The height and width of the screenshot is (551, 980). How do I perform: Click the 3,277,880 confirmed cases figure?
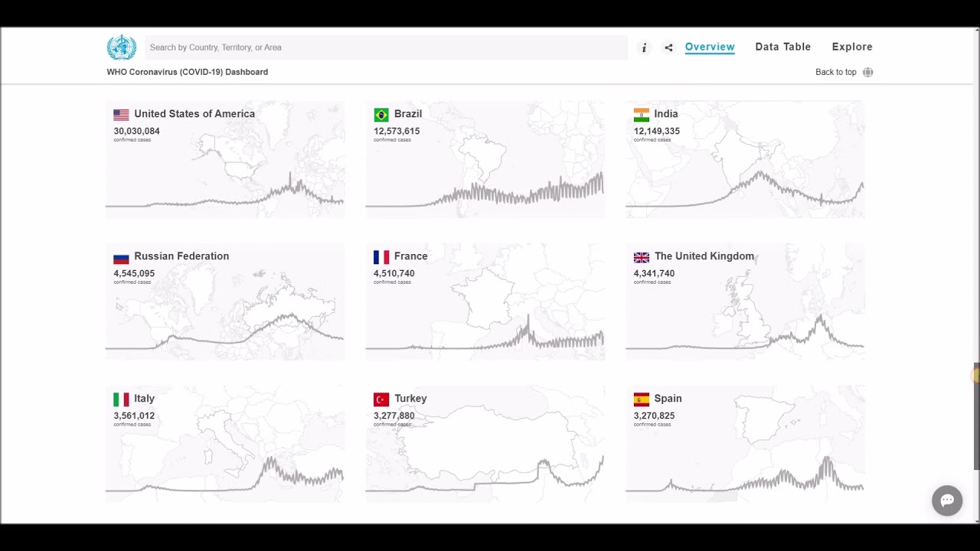tap(394, 416)
